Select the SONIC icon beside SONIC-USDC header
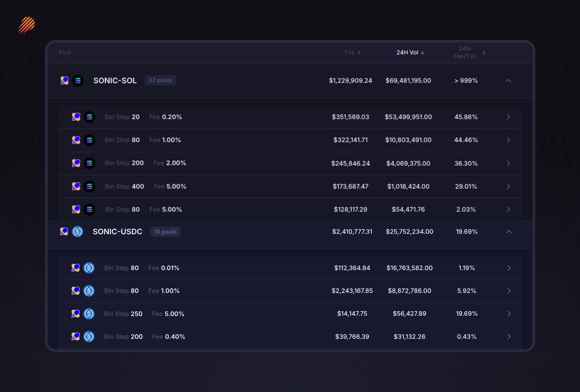The image size is (580, 392). coord(64,232)
